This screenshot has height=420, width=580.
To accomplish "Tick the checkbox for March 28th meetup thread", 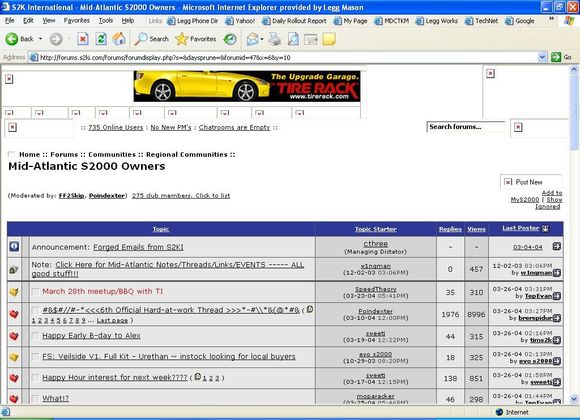I will click(36, 292).
